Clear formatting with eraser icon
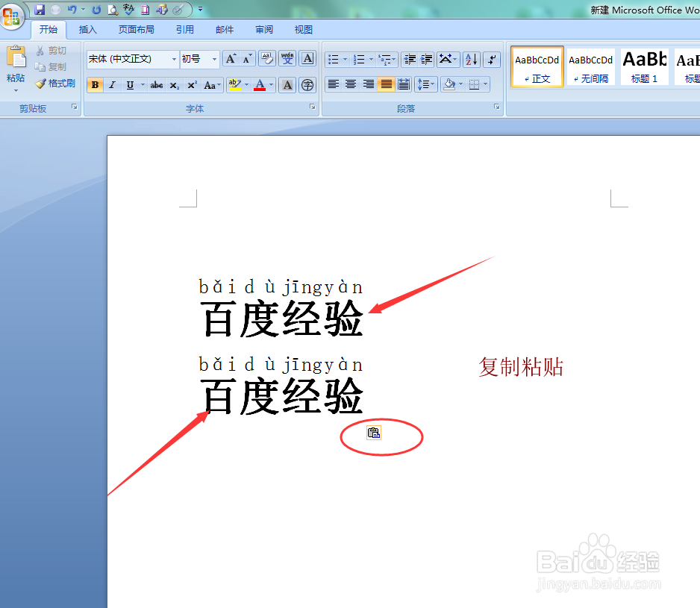Viewport: 700px width, 608px height. coord(267,59)
